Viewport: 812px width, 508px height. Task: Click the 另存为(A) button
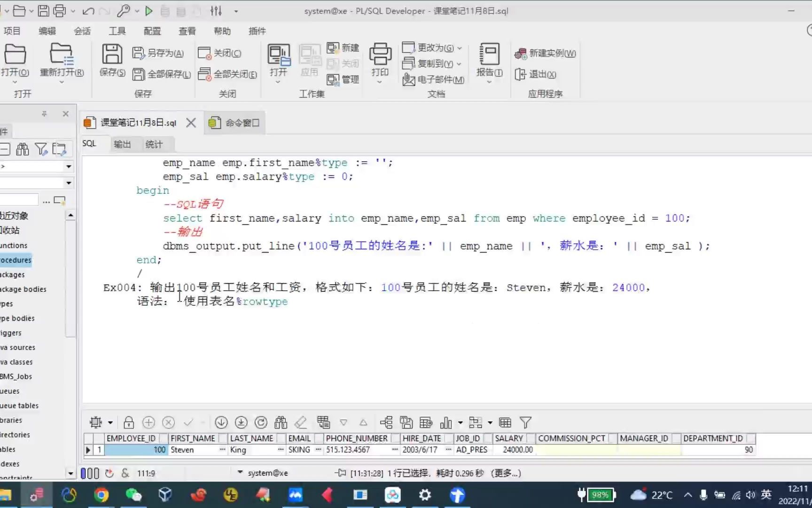(x=158, y=53)
